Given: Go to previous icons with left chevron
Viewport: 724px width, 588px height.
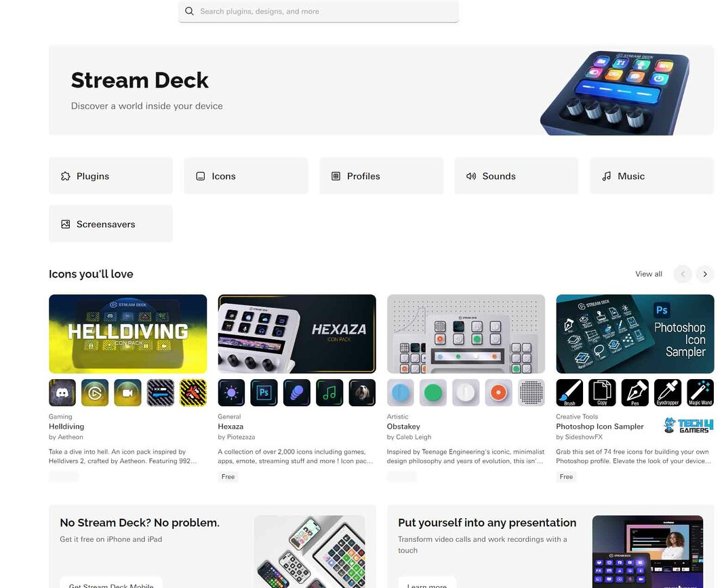Looking at the screenshot, I should [x=683, y=274].
